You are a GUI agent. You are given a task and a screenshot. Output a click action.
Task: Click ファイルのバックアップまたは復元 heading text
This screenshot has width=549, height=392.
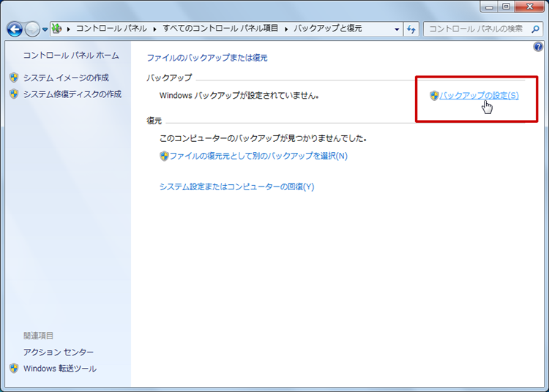click(x=207, y=58)
